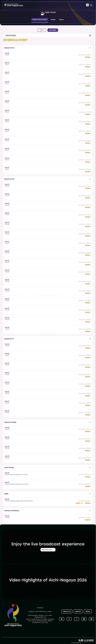Switch schedule view to By Event

pos(53,30)
